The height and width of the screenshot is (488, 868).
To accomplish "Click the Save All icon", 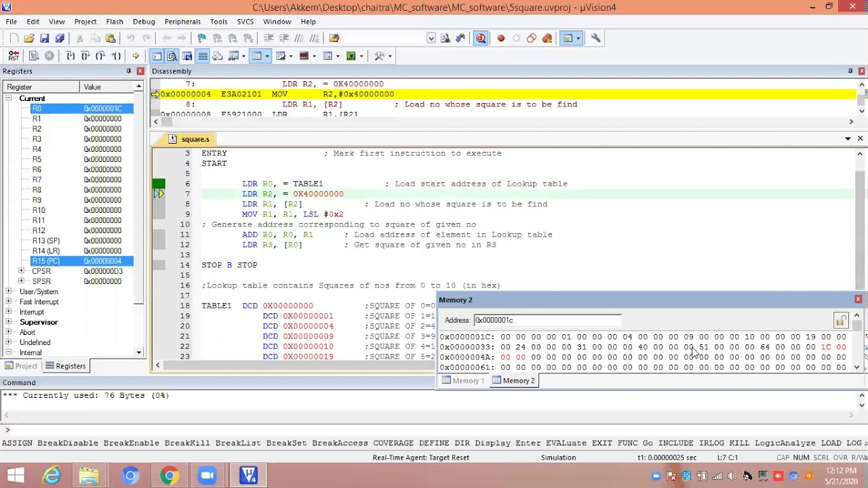I will coord(60,38).
